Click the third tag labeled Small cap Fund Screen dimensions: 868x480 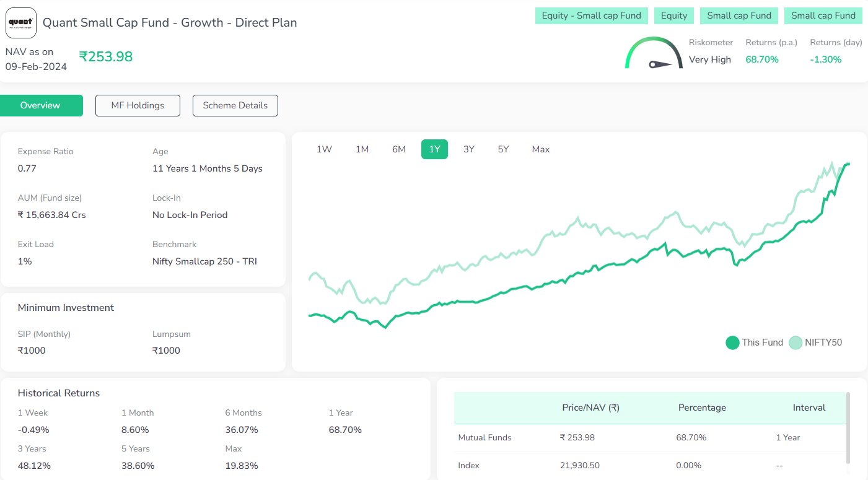(739, 16)
